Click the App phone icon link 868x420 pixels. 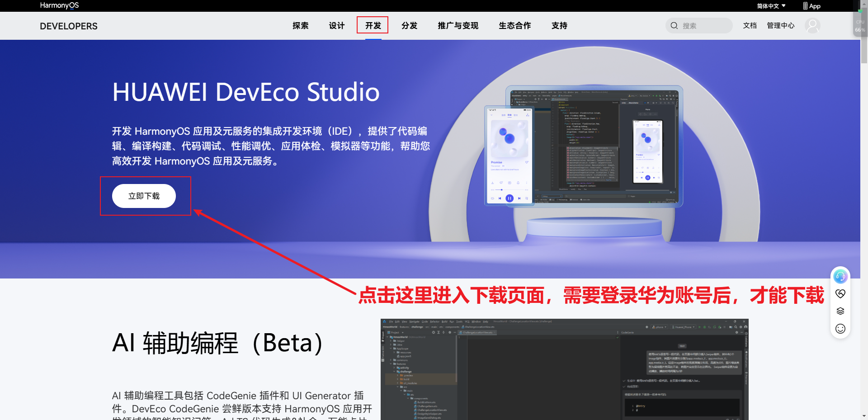coord(811,6)
